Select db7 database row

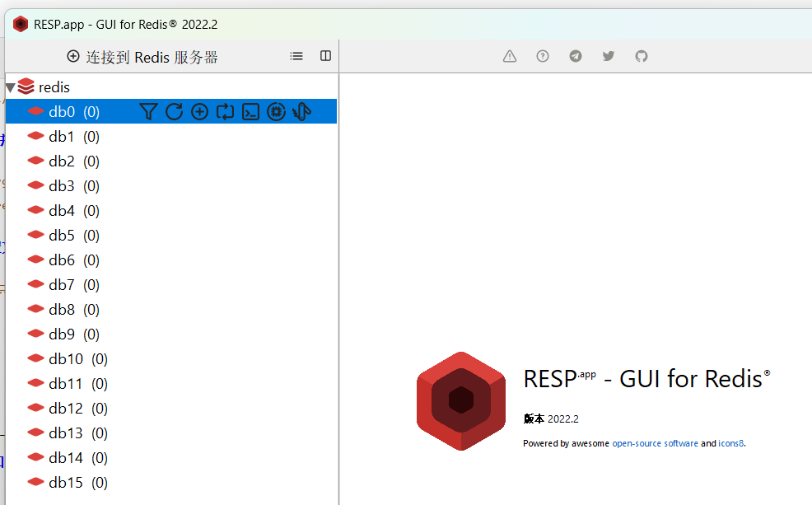(x=171, y=285)
